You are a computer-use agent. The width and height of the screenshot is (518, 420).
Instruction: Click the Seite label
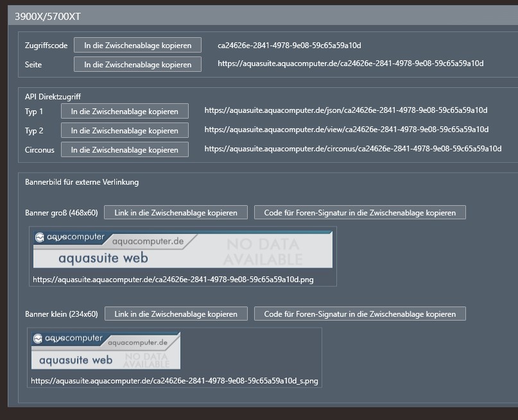click(33, 65)
